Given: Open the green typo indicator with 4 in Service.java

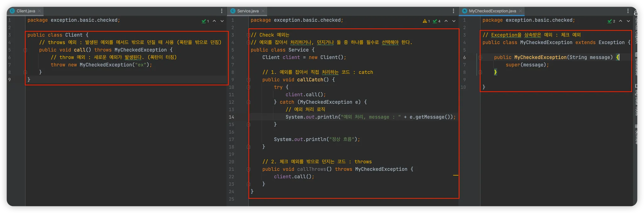Looking at the screenshot, I should (436, 21).
